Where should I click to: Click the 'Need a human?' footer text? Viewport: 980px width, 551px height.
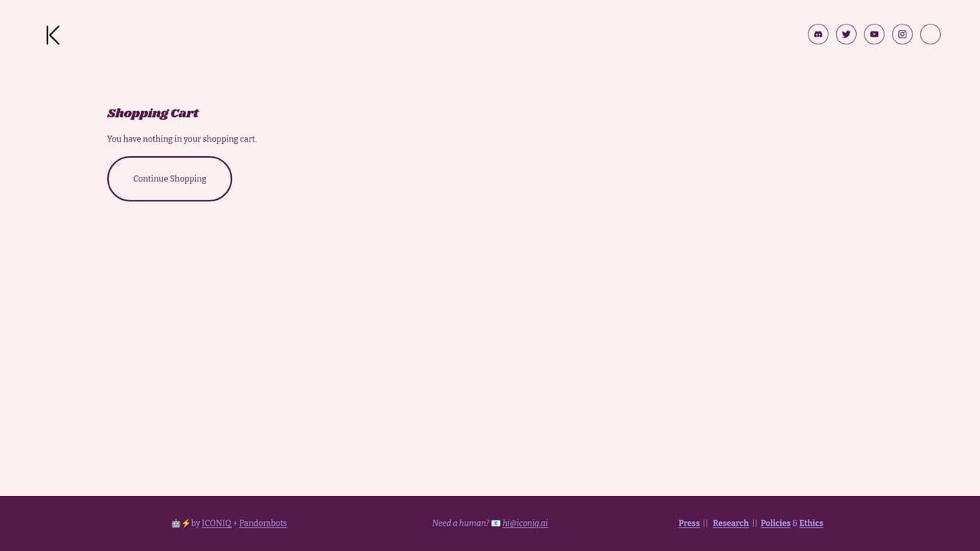[460, 523]
